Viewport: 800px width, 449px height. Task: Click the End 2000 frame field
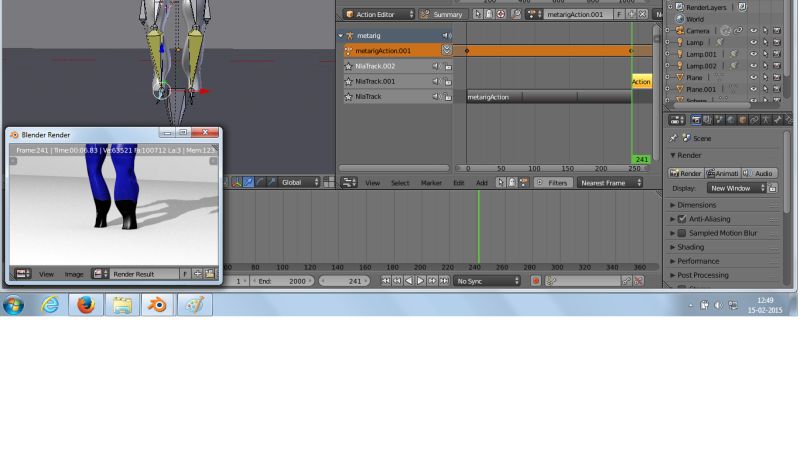pos(281,281)
